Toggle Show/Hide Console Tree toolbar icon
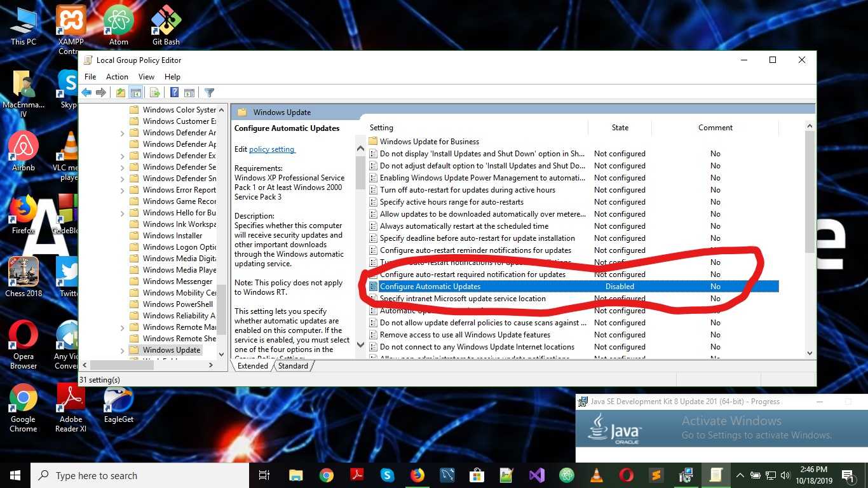The width and height of the screenshot is (868, 488). (x=135, y=93)
